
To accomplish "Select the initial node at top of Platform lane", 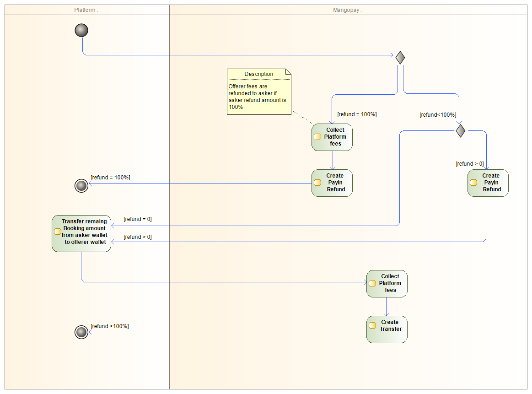I will 81,30.
